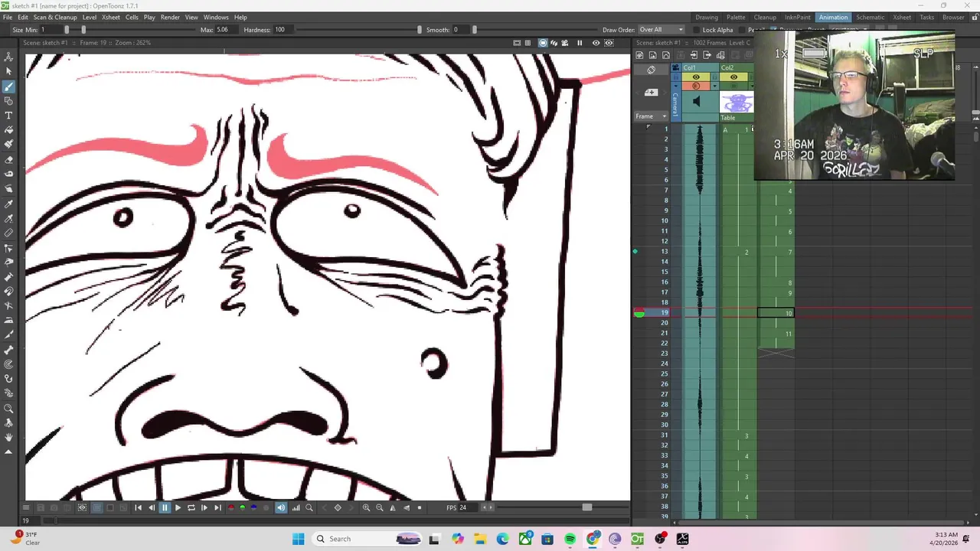980x551 pixels.
Task: Open Col1 column options arrow
Action: tap(714, 86)
